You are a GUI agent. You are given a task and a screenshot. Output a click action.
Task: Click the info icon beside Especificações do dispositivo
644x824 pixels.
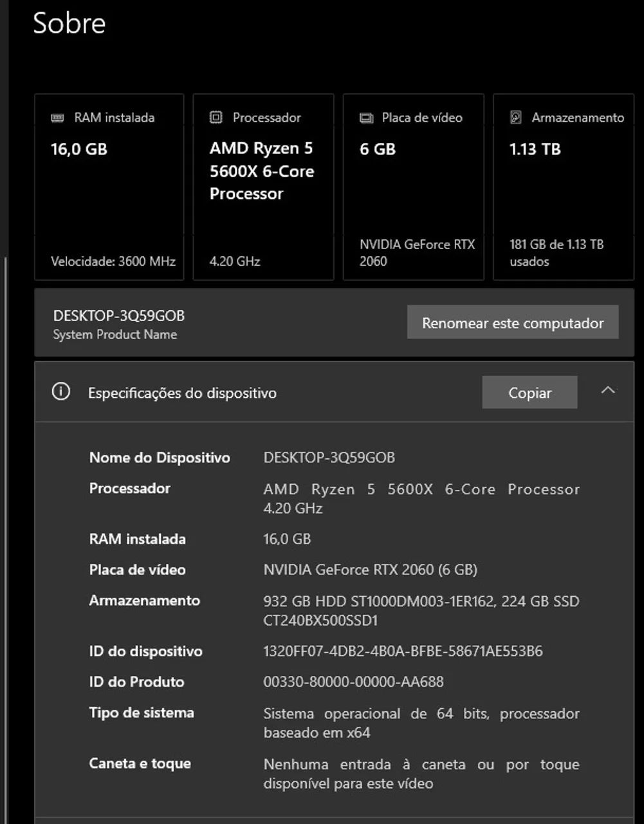pyautogui.click(x=61, y=391)
